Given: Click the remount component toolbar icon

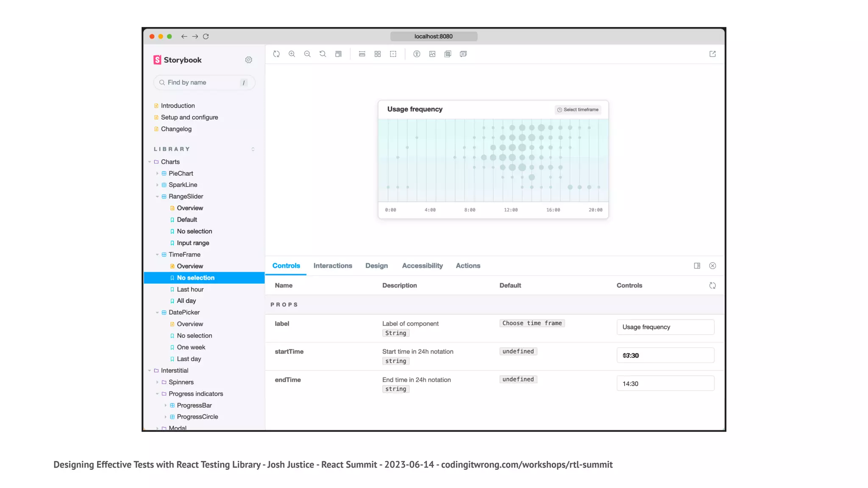Looking at the screenshot, I should [x=276, y=54].
